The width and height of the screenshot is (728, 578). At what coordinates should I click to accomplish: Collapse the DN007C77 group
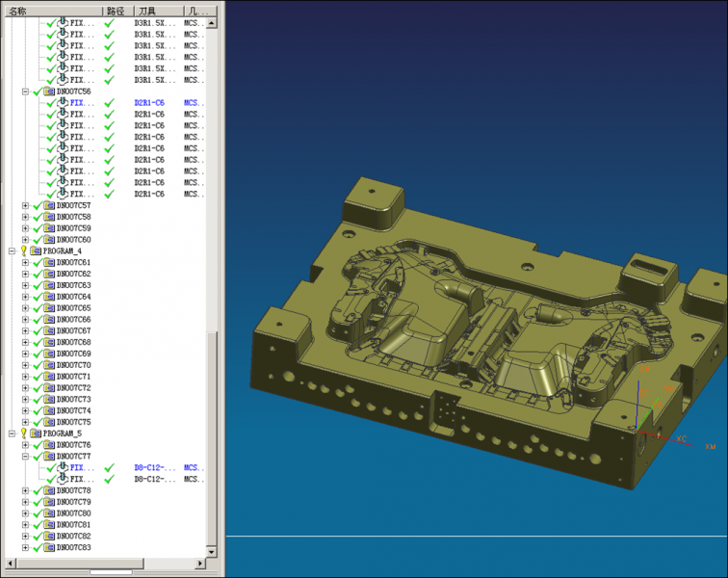coord(25,457)
